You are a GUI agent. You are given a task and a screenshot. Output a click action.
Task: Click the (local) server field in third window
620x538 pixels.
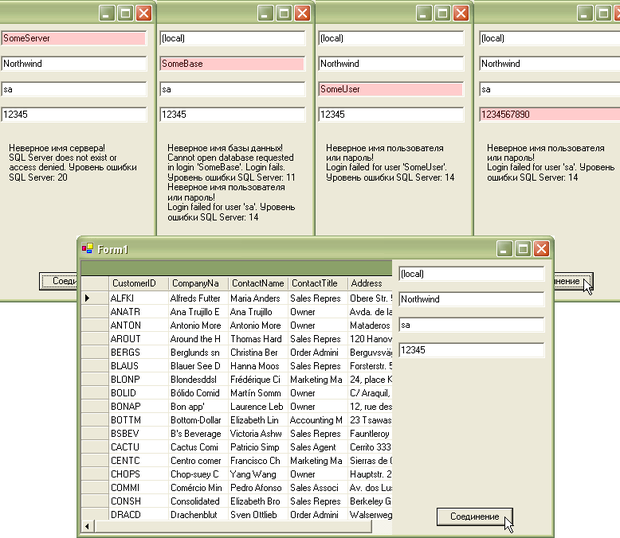[391, 38]
